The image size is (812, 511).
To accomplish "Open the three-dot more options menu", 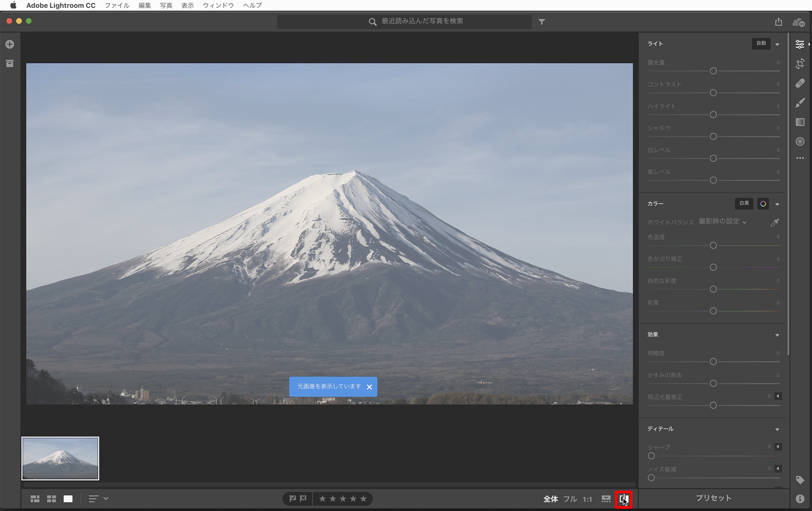I will coord(800,158).
